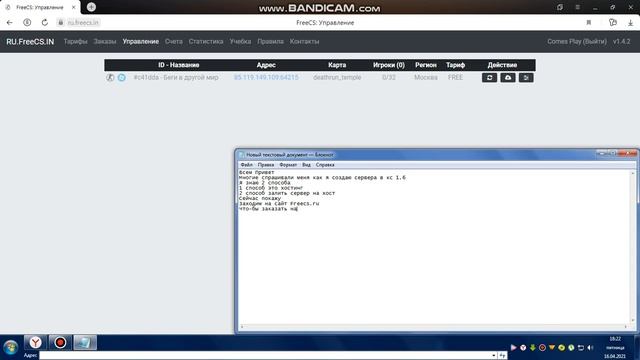
Task: Click the green download arrow tray icon
Action: pyautogui.click(x=533, y=347)
